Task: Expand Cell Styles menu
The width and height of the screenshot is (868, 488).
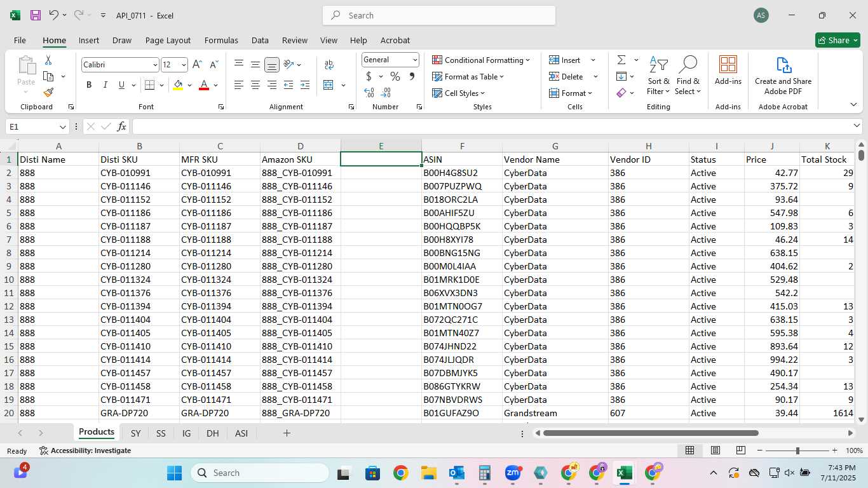Action: pos(459,93)
